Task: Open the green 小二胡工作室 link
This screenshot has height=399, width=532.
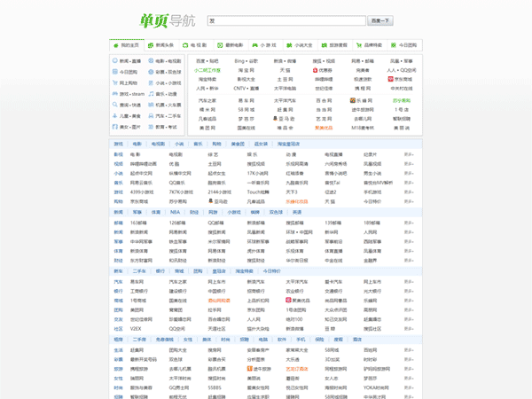Action: point(207,70)
